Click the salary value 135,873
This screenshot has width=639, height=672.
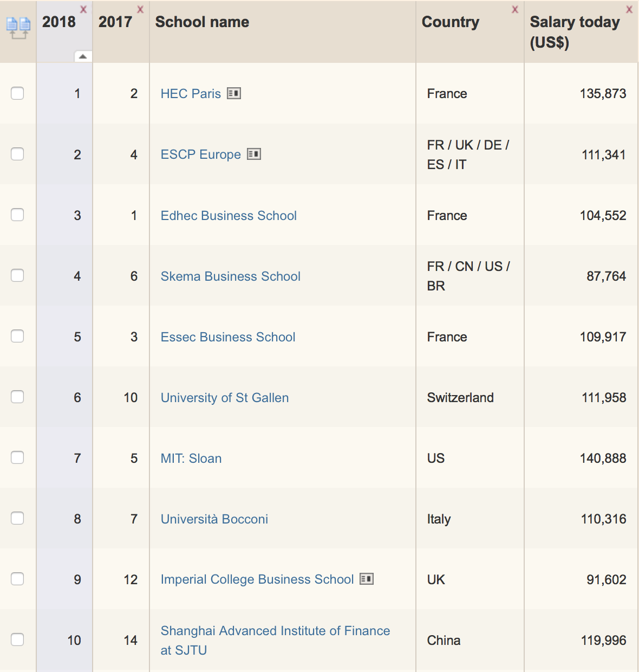point(603,94)
